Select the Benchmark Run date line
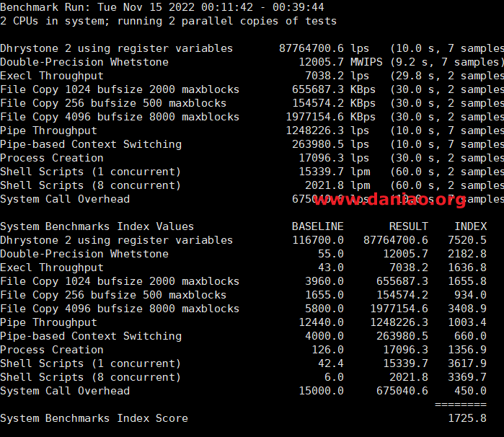Screen dimensions: 504x437 pos(162,7)
